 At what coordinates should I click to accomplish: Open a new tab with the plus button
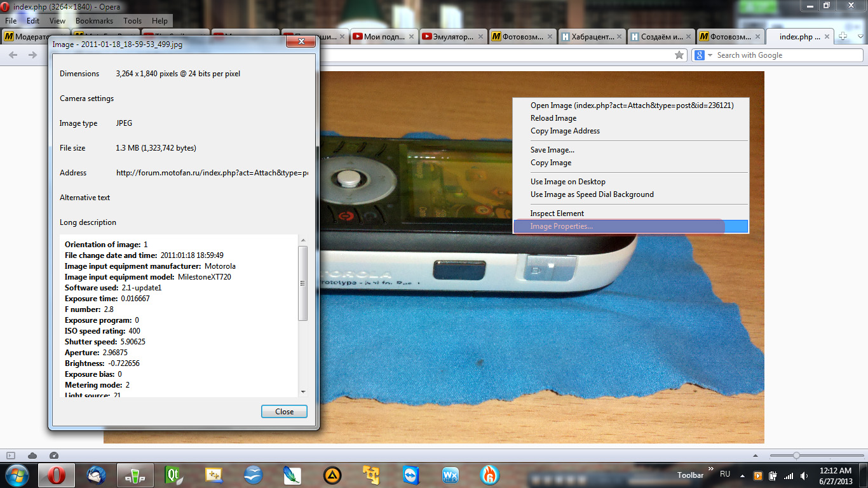[x=843, y=36]
